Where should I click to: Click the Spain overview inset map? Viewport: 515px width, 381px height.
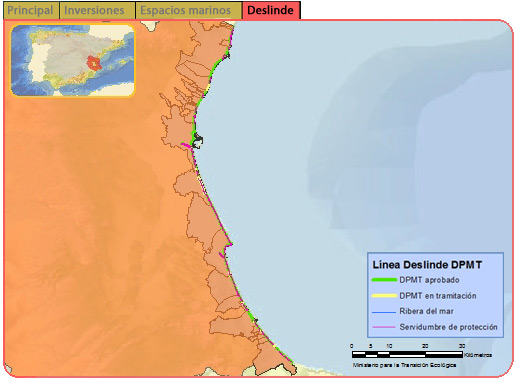[73, 60]
